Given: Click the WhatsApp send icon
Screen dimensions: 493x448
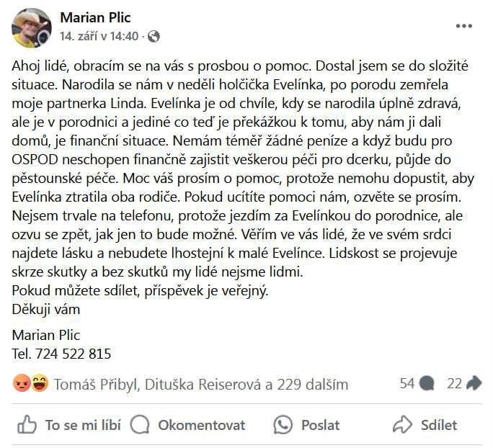Looking at the screenshot, I should click(283, 425).
